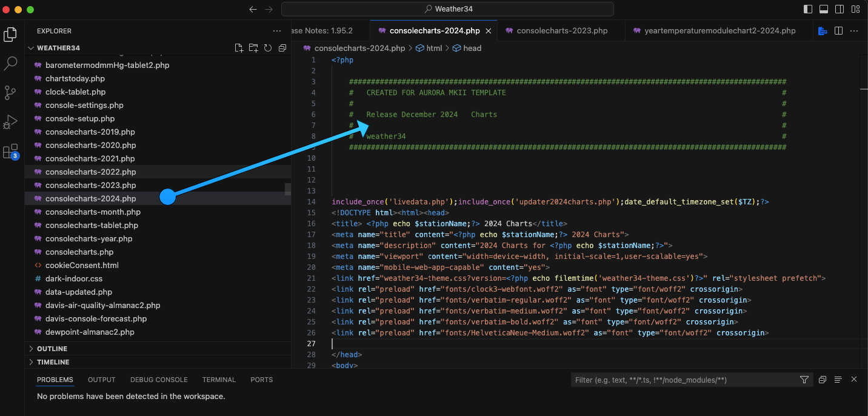Open editor more actions ellipsis menu

pos(855,31)
